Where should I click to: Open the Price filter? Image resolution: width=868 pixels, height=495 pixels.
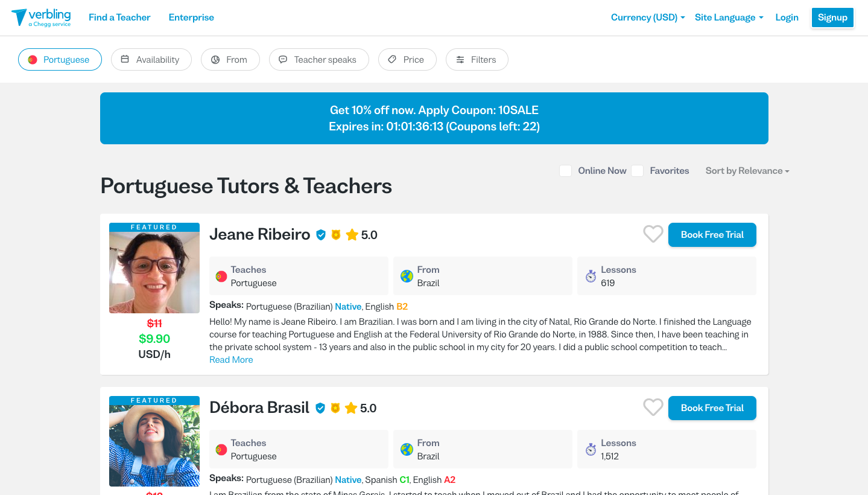pos(407,60)
